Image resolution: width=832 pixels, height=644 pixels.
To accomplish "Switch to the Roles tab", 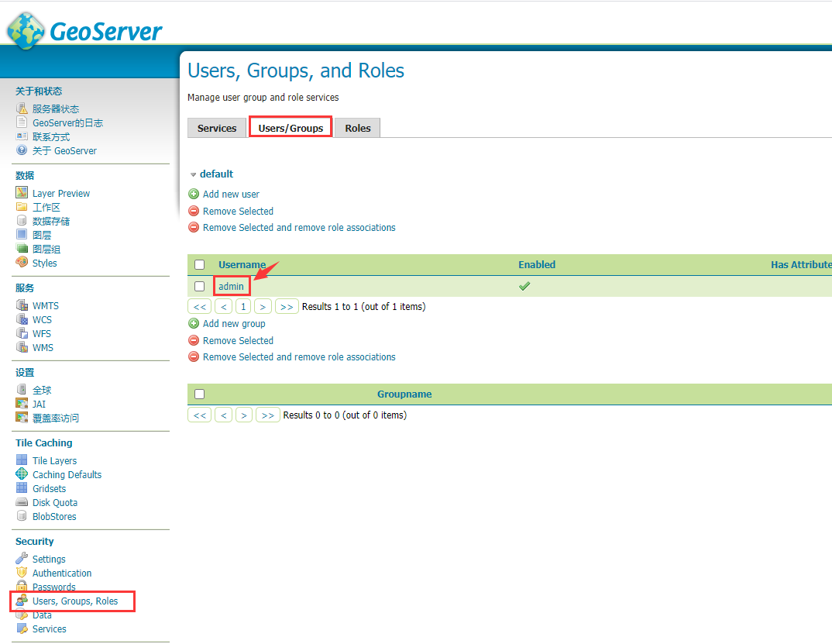I will tap(357, 127).
